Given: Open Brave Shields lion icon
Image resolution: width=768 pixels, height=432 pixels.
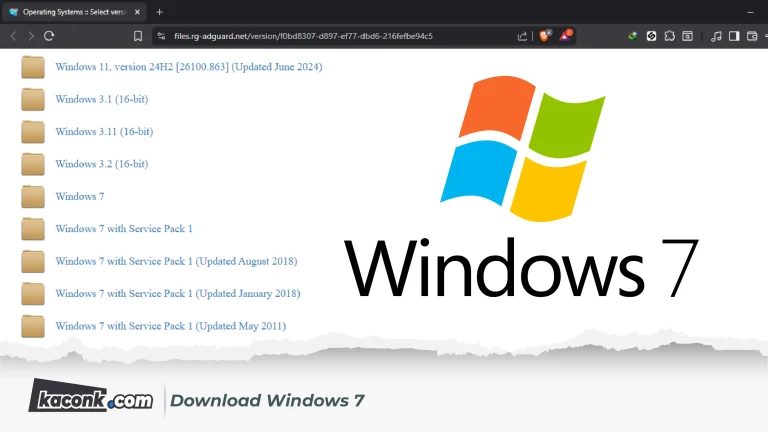Looking at the screenshot, I should 545,35.
